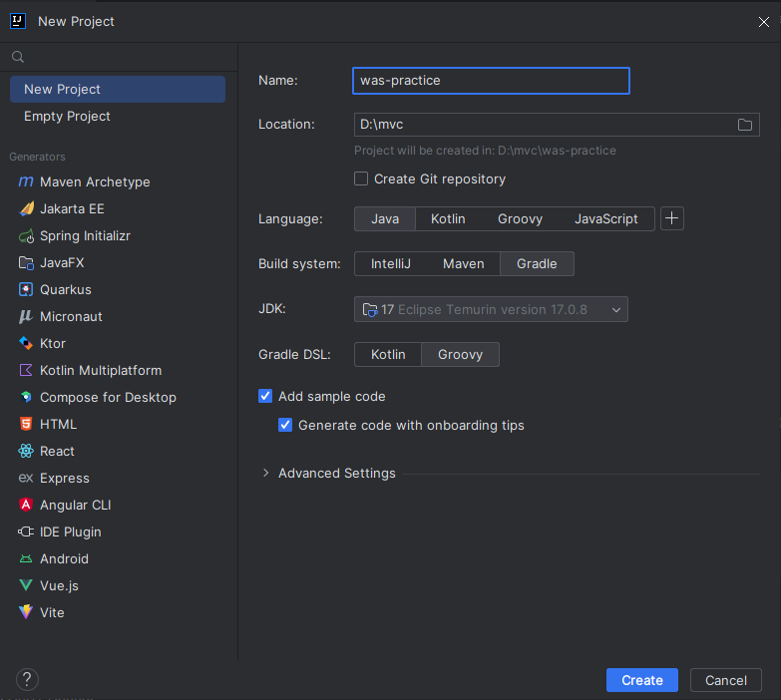
Task: Click the Spring Initializr leaf icon
Action: click(x=26, y=236)
